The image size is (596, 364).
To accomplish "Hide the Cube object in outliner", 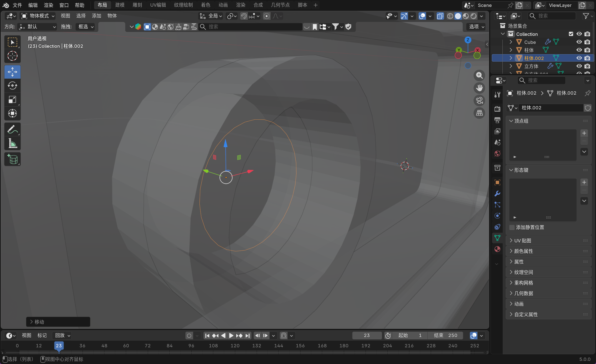I will (579, 42).
